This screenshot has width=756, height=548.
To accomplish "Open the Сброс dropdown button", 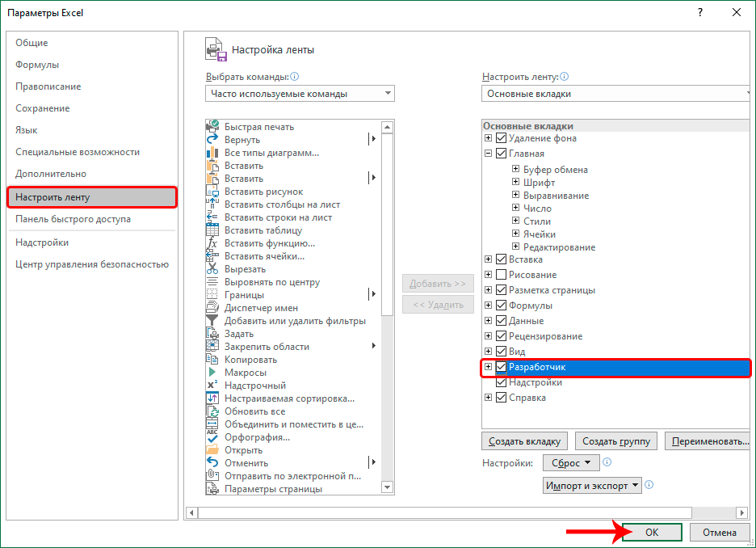I will click(x=571, y=462).
